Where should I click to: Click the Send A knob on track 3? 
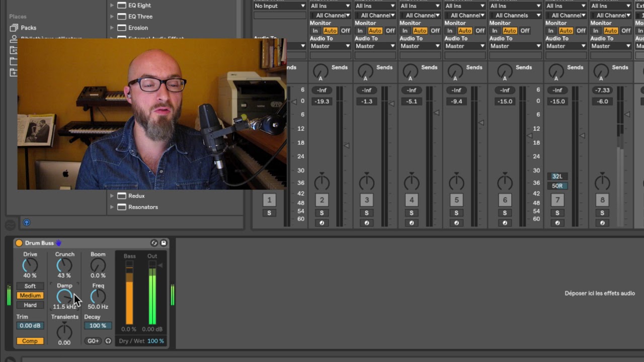coord(365,71)
